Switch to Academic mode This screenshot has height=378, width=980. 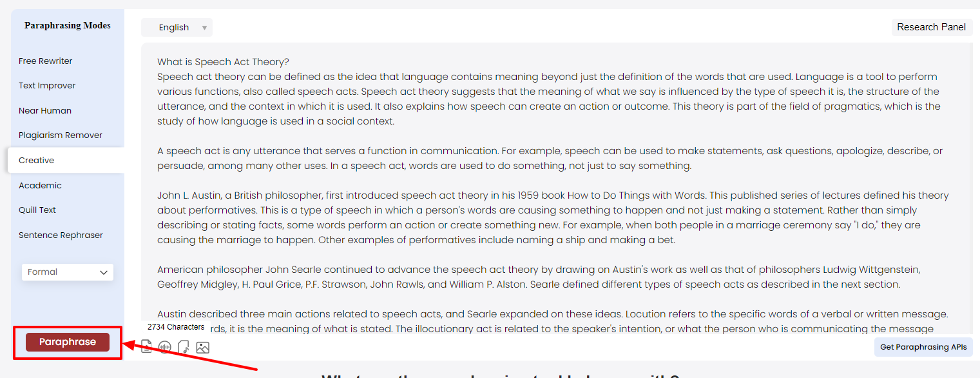click(40, 186)
